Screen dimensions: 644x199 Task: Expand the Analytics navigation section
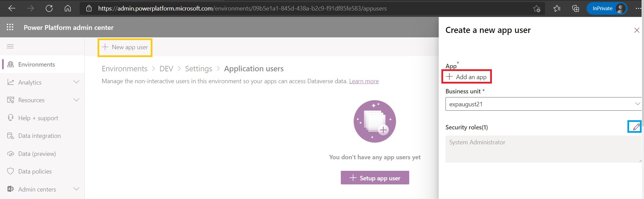(76, 82)
